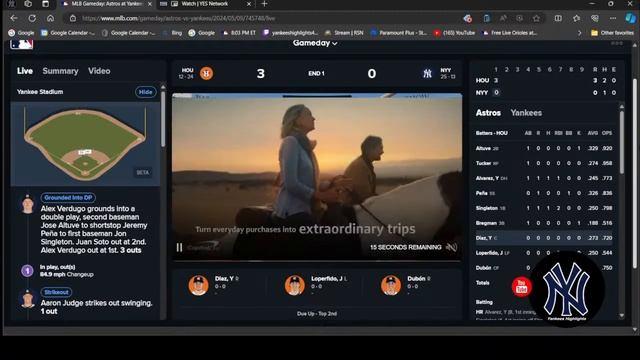Close the MLB Gameday tab

[x=150, y=4]
